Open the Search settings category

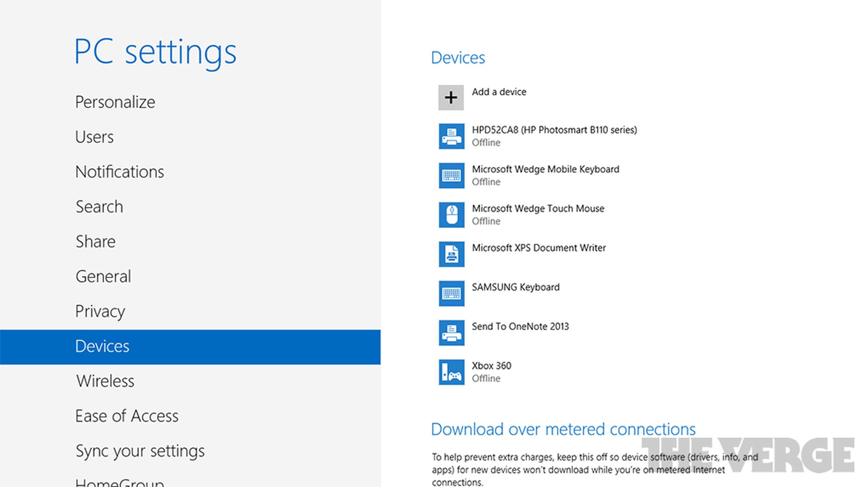click(99, 207)
